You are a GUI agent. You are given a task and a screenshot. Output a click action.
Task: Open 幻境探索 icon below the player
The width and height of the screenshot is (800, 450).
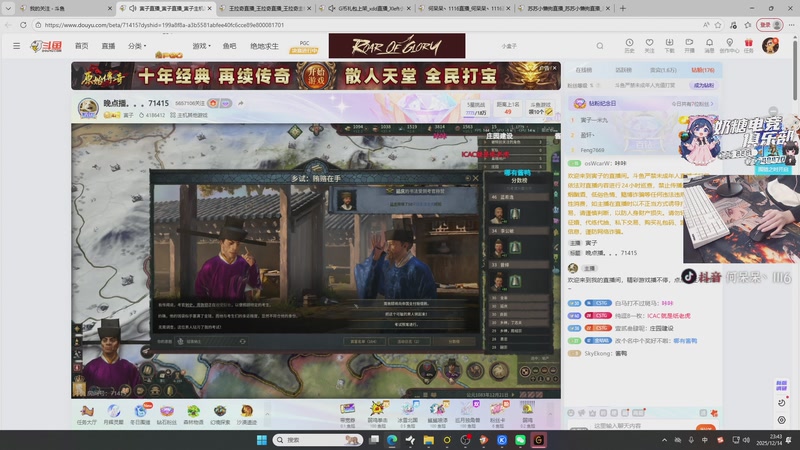[x=220, y=415]
